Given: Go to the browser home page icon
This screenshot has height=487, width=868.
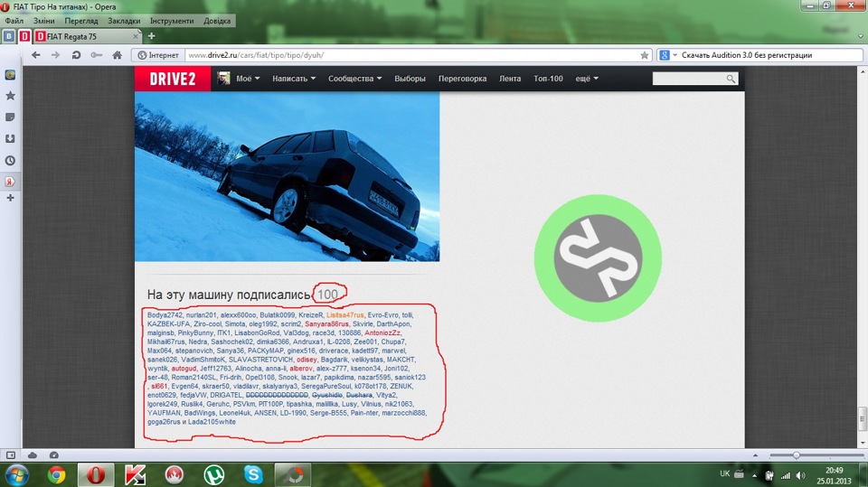Looking at the screenshot, I should (117, 55).
